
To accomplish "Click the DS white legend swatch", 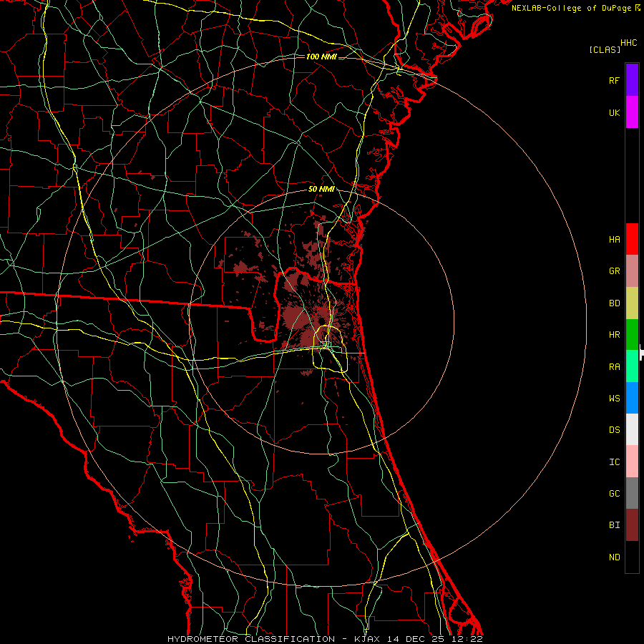I will pyautogui.click(x=632, y=429).
